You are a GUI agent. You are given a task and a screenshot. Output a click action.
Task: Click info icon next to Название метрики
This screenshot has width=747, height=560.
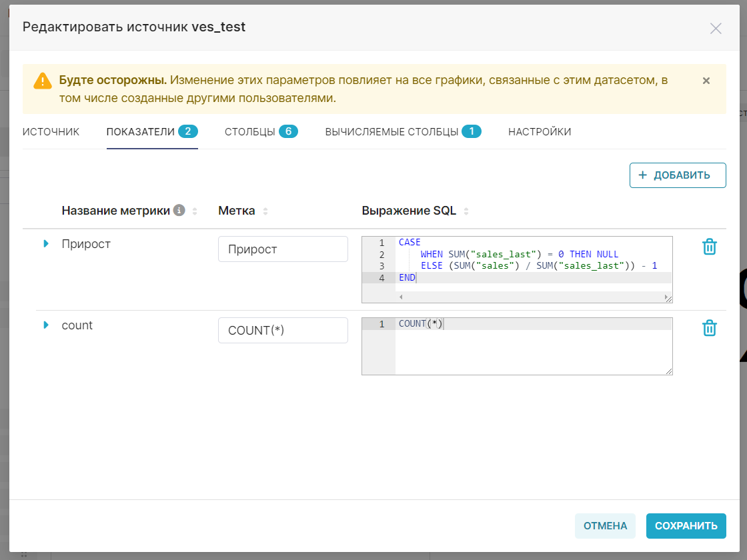(179, 211)
